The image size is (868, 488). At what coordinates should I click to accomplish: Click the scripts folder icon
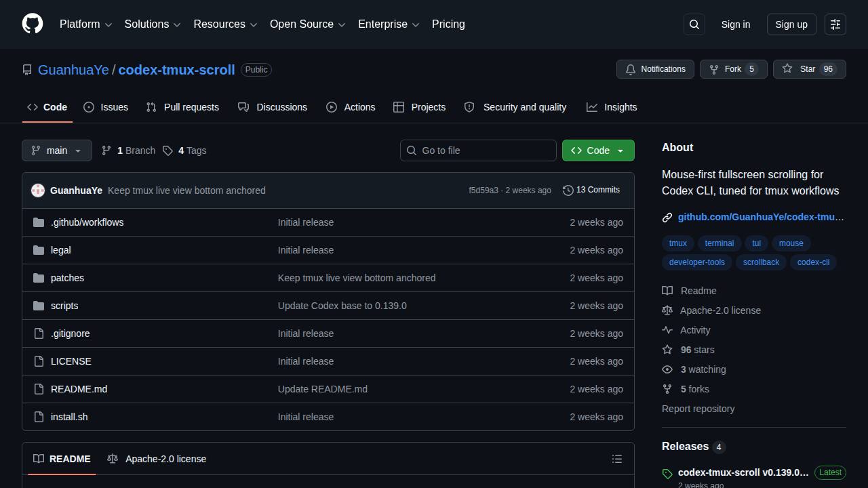click(39, 306)
